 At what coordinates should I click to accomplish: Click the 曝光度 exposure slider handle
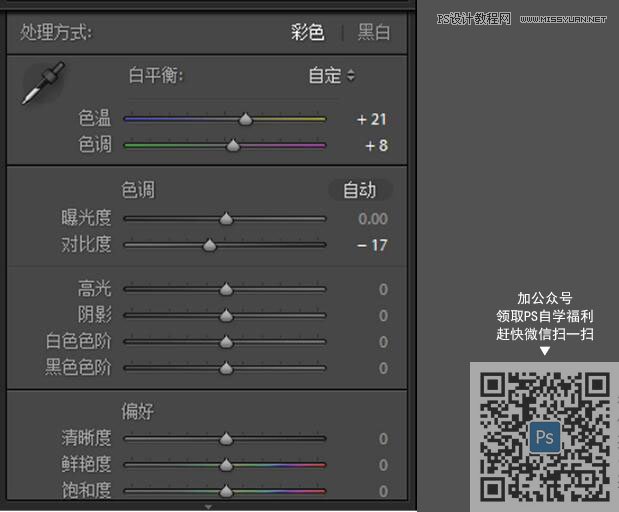pyautogui.click(x=226, y=218)
